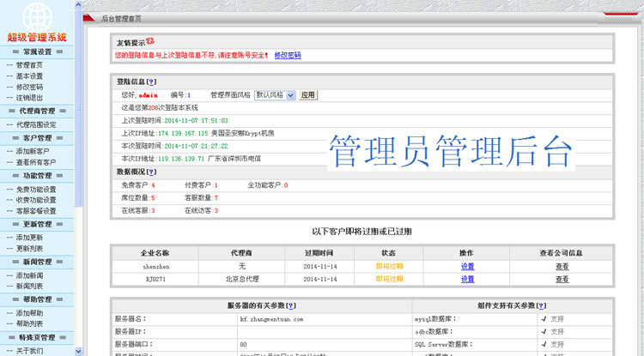The height and width of the screenshot is (356, 644).
Task: Select 添加更新 in the sidebar
Action: [29, 238]
